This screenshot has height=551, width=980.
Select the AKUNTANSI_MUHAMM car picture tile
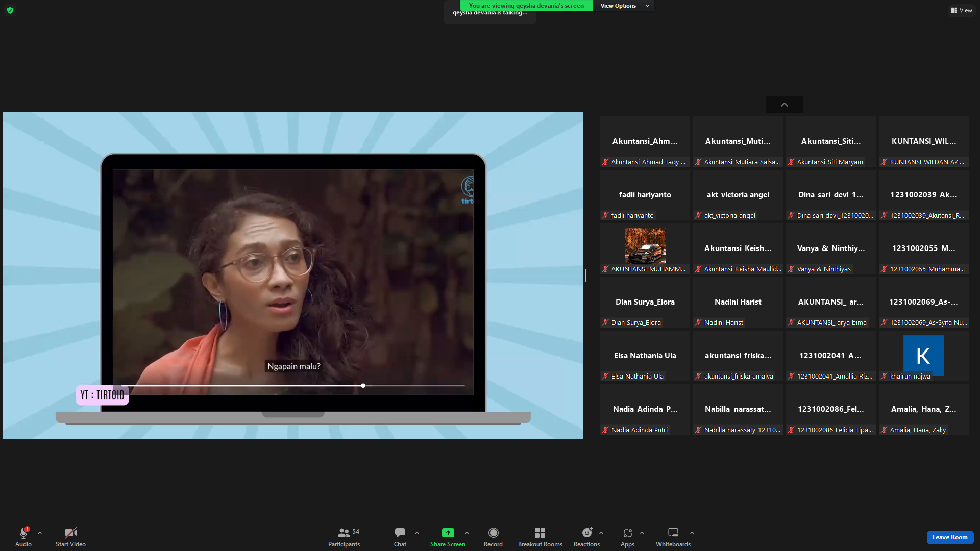(645, 248)
